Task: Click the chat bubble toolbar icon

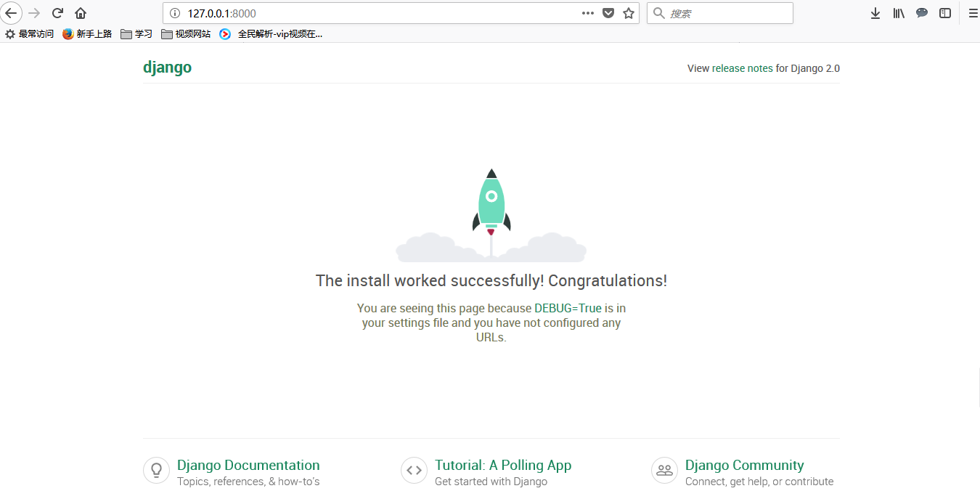Action: point(922,13)
